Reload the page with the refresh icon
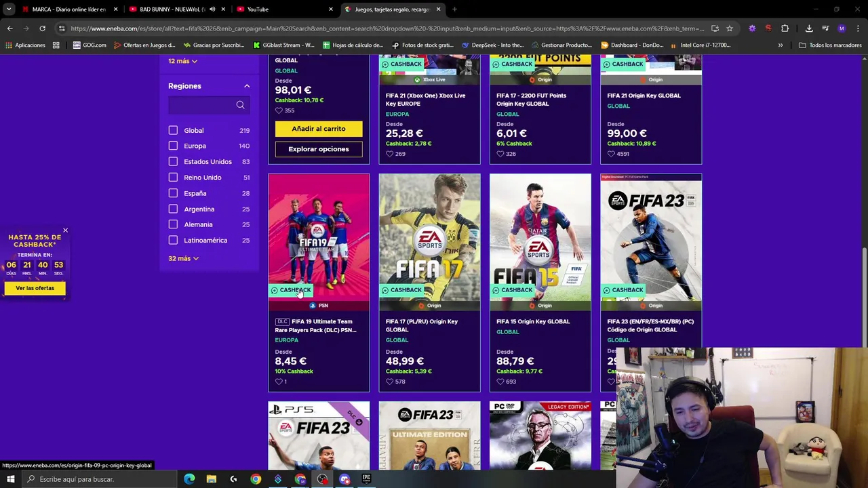The width and height of the screenshot is (868, 488). (42, 28)
